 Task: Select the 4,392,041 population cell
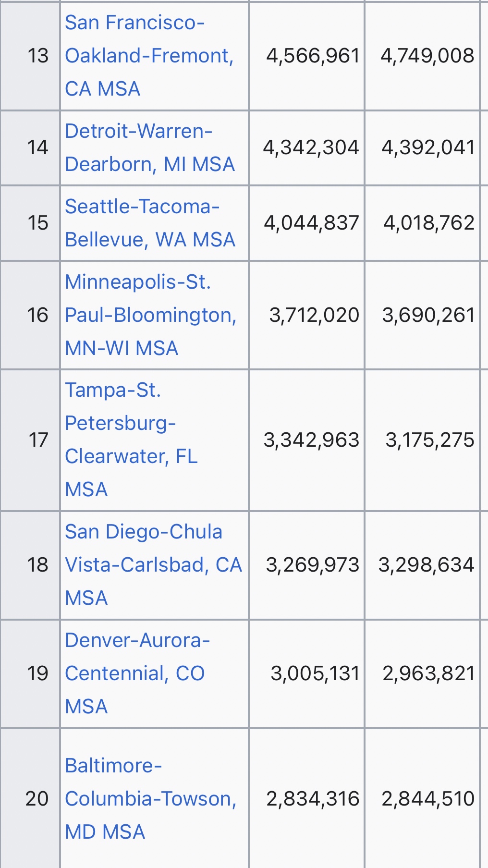428,147
